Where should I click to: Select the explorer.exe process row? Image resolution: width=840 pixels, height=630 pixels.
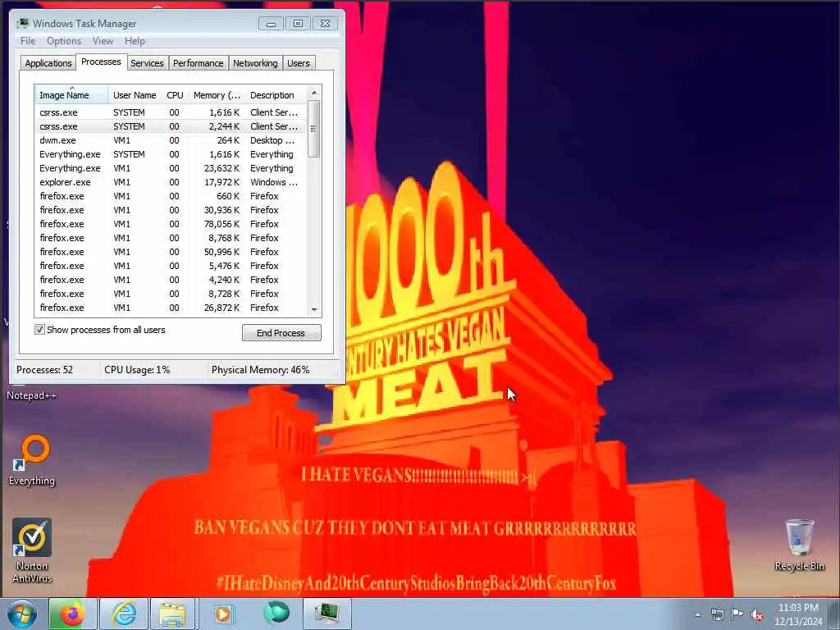[x=171, y=182]
